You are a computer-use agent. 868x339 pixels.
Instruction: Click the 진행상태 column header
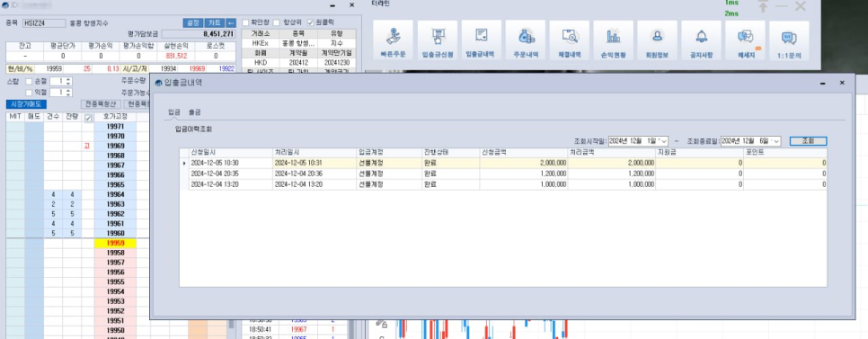[450, 152]
